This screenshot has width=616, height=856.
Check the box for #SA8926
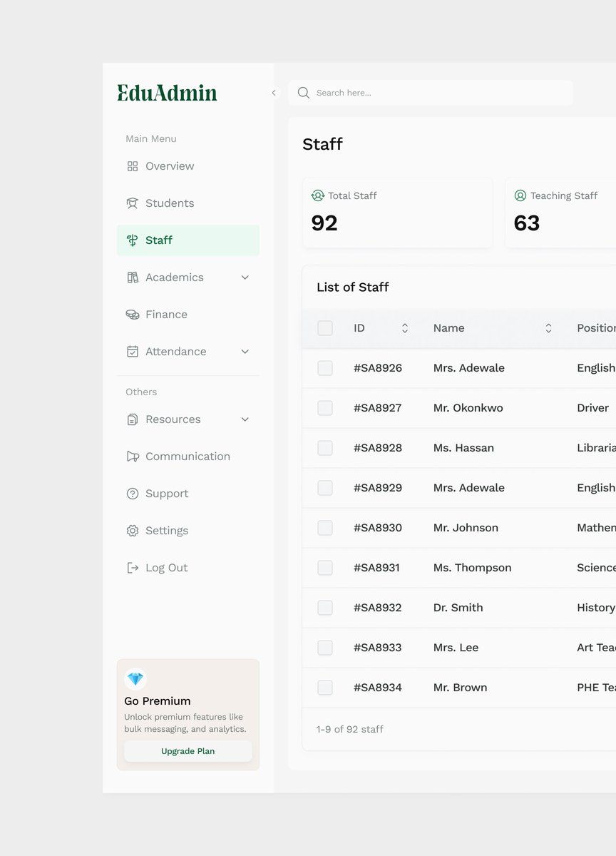(325, 368)
